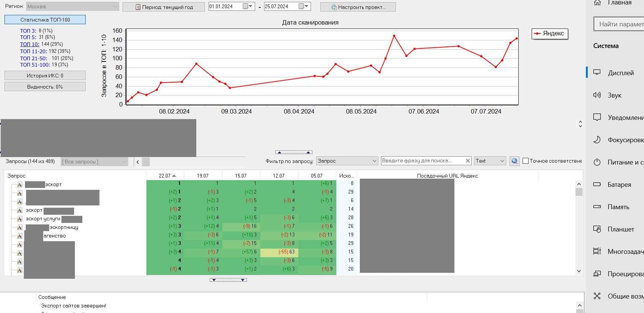644x313 pixels.
Task: Click the Multitasking icon in Settings sidebar
Action: tap(597, 251)
